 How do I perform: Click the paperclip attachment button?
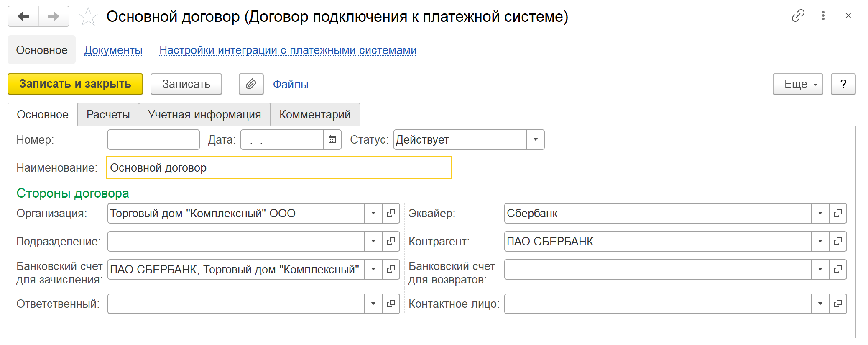[x=251, y=84]
